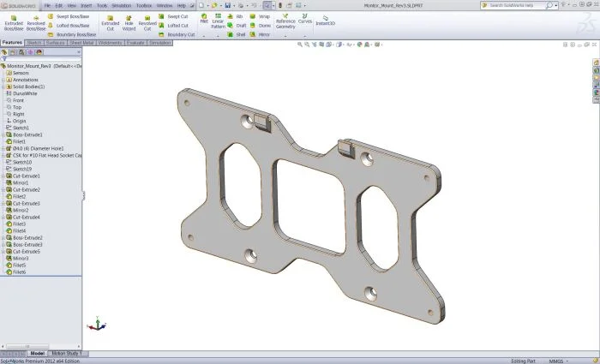Select the Shell feature tool
This screenshot has height=364, width=600.
tap(237, 35)
